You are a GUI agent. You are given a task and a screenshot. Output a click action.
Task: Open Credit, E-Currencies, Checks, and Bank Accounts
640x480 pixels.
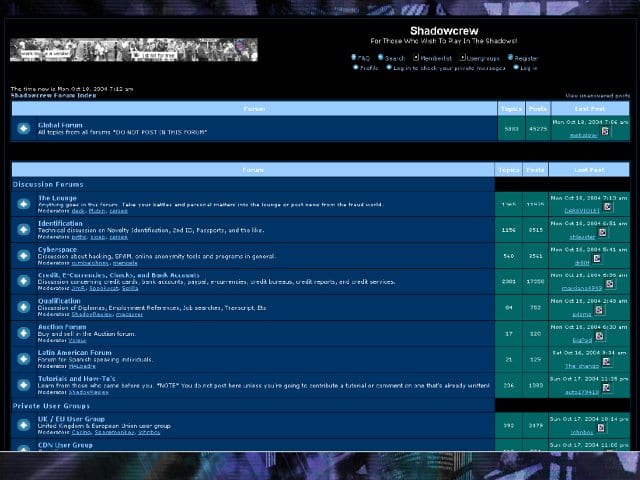pos(119,275)
